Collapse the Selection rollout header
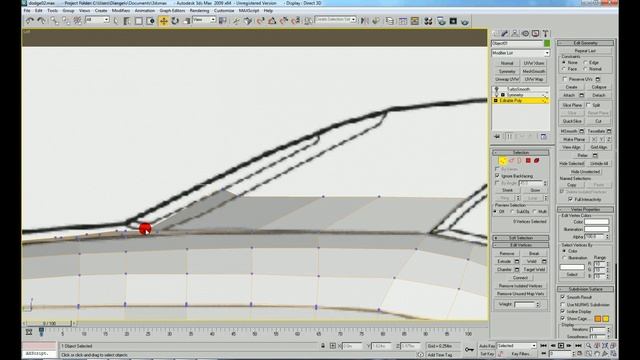This screenshot has height=360, width=640. coord(520,153)
